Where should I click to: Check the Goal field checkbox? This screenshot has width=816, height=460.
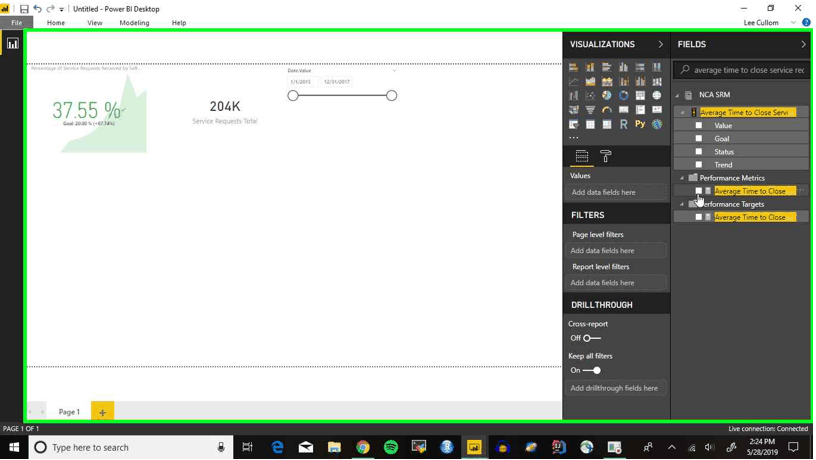tap(699, 138)
